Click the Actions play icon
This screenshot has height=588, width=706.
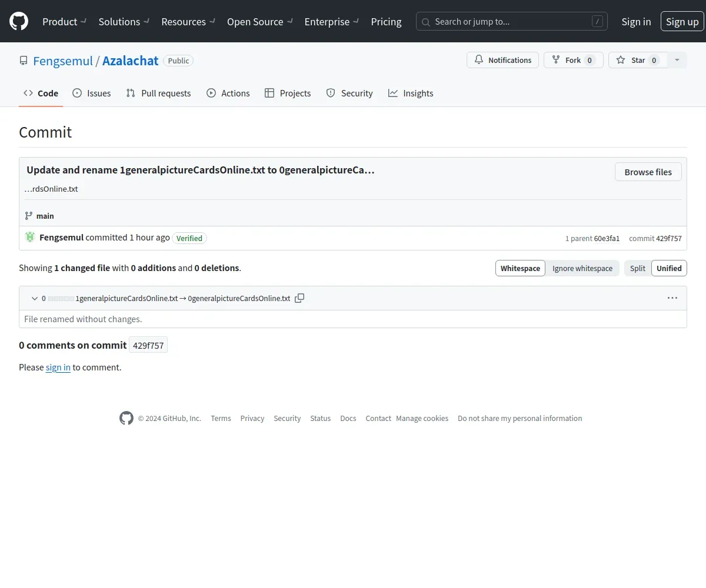pos(211,93)
